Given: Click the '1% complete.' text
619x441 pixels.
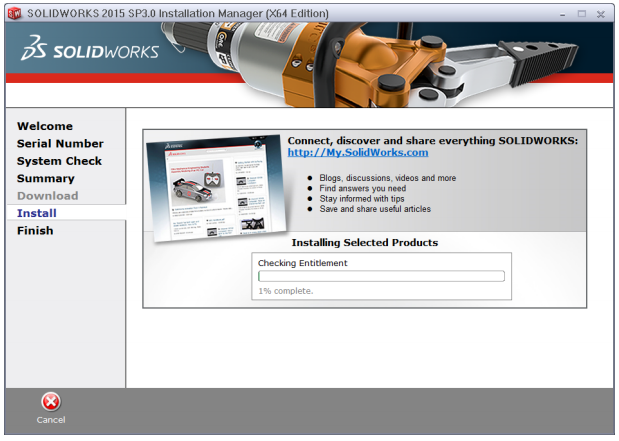Looking at the screenshot, I should (285, 291).
